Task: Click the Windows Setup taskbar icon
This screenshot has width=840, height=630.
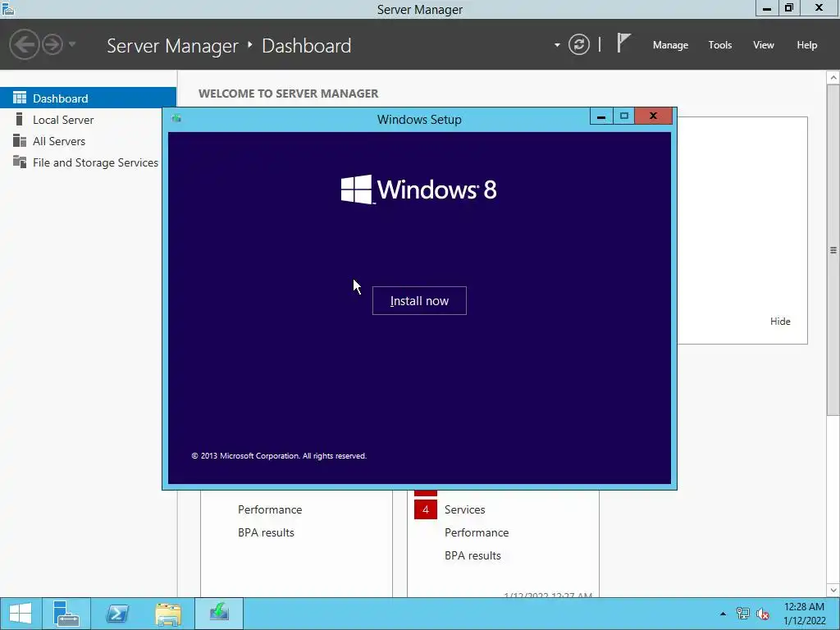Action: point(219,614)
